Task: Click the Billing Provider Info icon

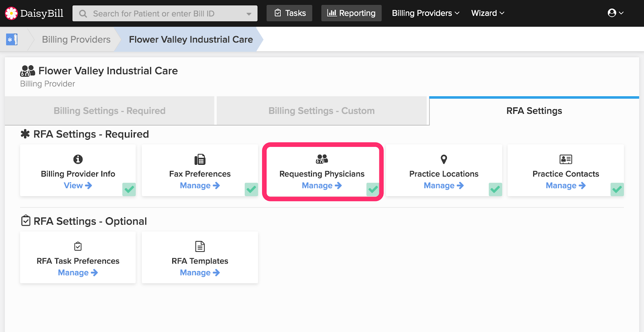Action: pos(78,160)
